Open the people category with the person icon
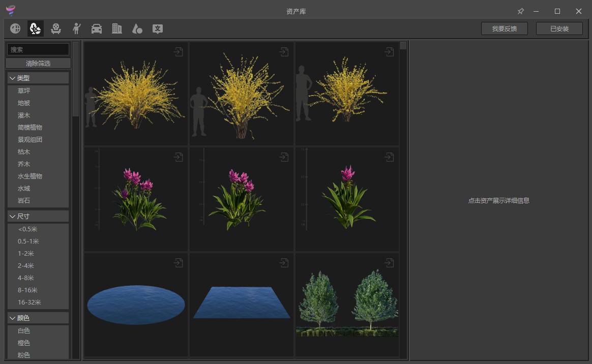 [76, 28]
